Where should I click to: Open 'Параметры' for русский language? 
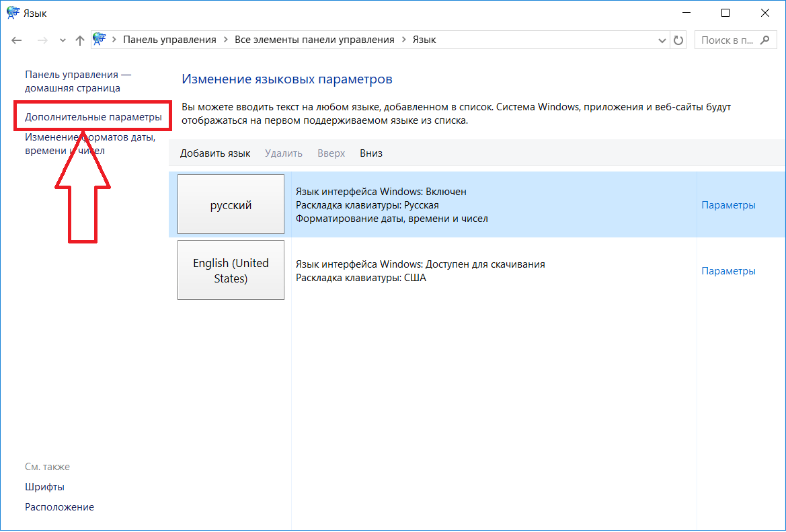pos(728,204)
